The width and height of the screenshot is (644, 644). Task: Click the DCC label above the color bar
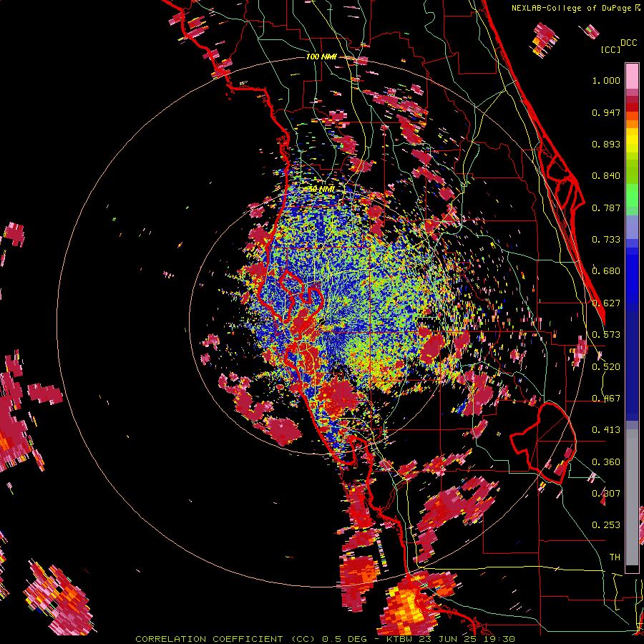pyautogui.click(x=628, y=43)
